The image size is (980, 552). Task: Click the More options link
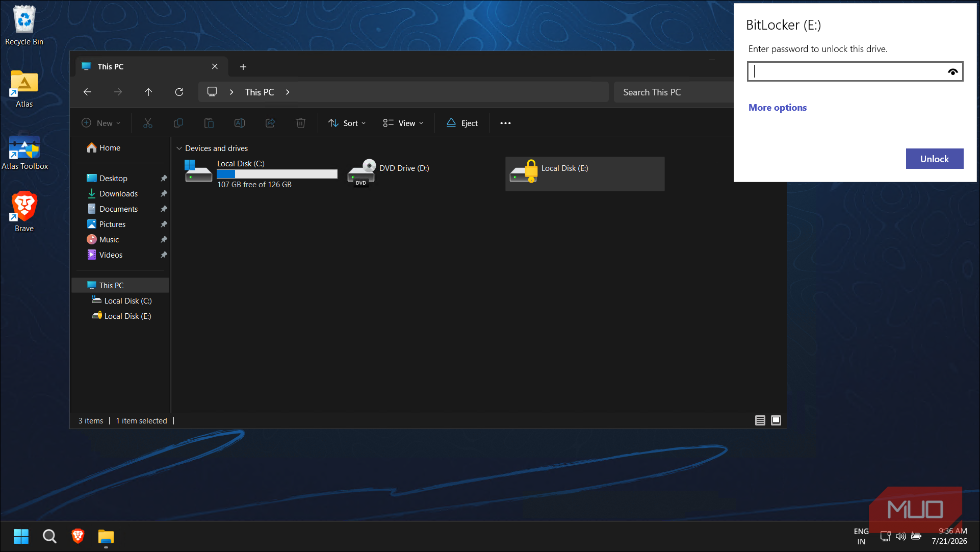click(777, 108)
